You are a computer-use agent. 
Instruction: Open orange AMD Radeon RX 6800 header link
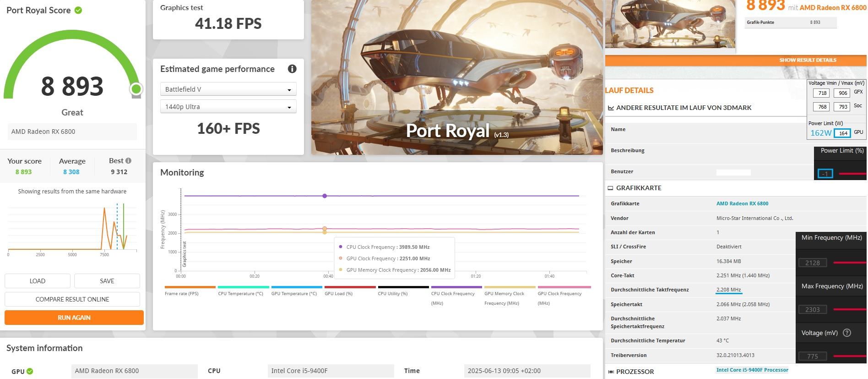(833, 8)
